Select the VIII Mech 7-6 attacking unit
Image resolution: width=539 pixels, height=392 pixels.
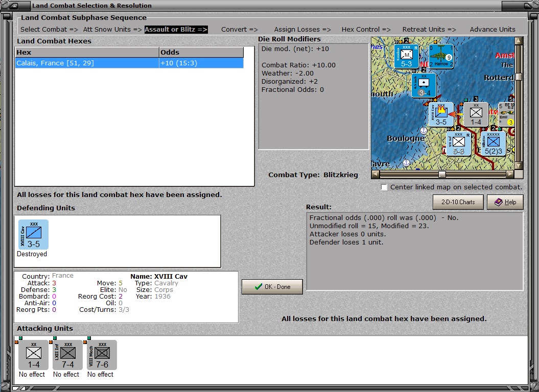(x=102, y=355)
